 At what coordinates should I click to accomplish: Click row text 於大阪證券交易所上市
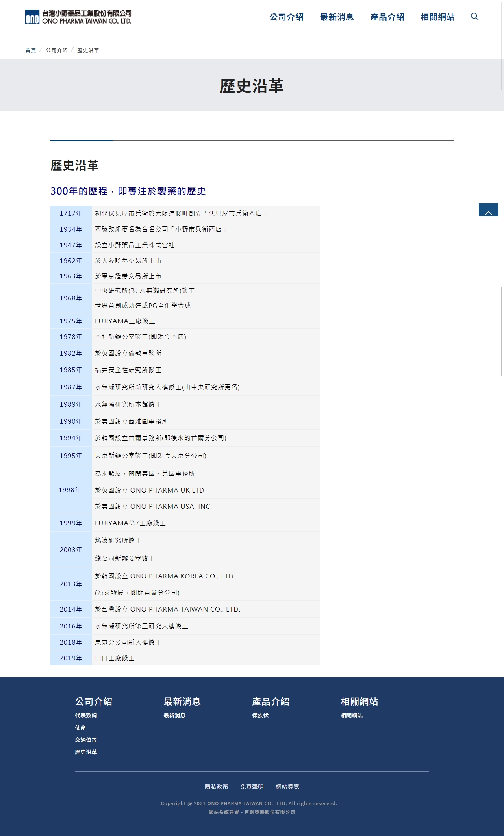coord(128,261)
